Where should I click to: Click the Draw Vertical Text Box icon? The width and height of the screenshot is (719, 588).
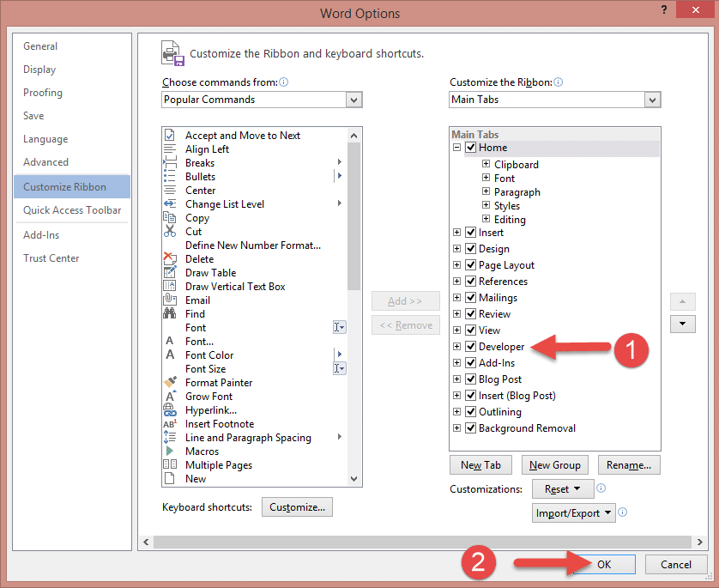(170, 286)
